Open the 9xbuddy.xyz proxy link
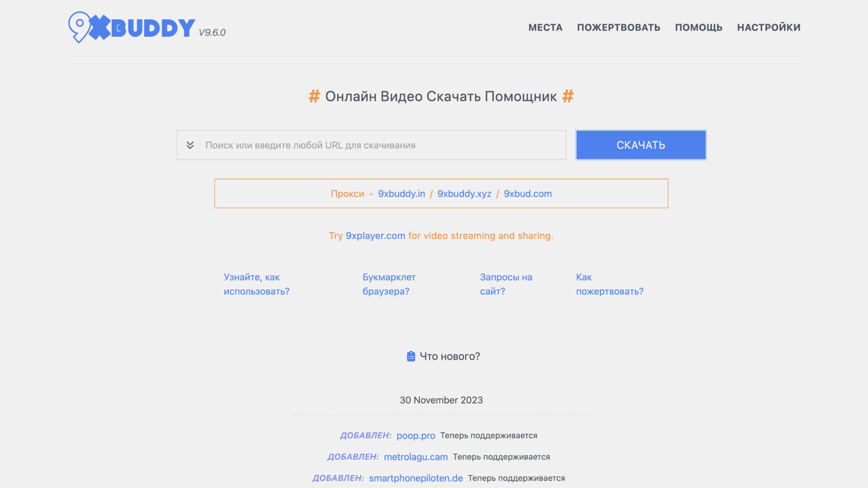Image resolution: width=868 pixels, height=488 pixels. (x=464, y=194)
